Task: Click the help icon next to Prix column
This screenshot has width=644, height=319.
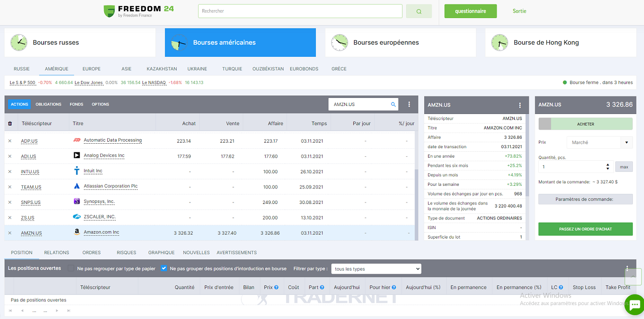Action: coord(276,287)
